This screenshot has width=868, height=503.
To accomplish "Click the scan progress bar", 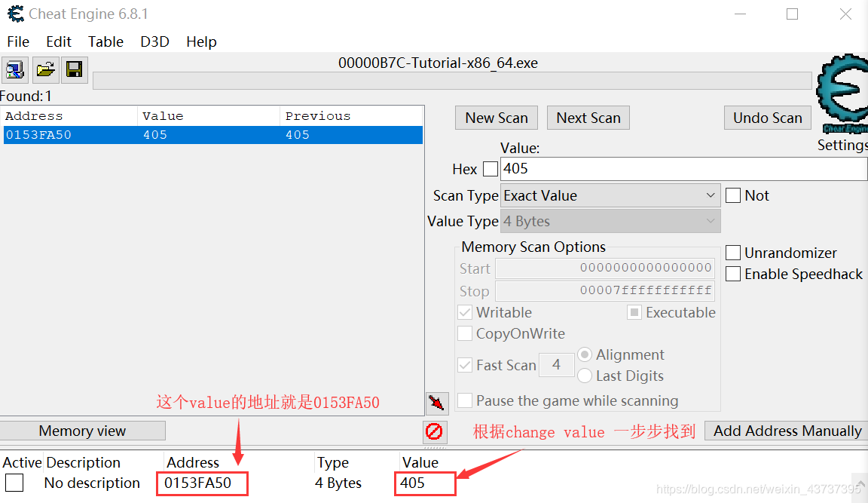I will 452,81.
